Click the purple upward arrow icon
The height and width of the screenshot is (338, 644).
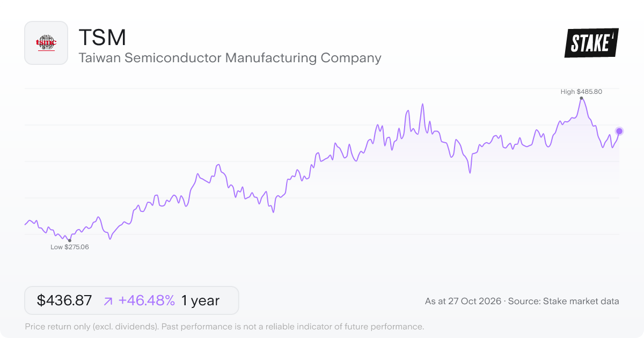[x=108, y=301]
